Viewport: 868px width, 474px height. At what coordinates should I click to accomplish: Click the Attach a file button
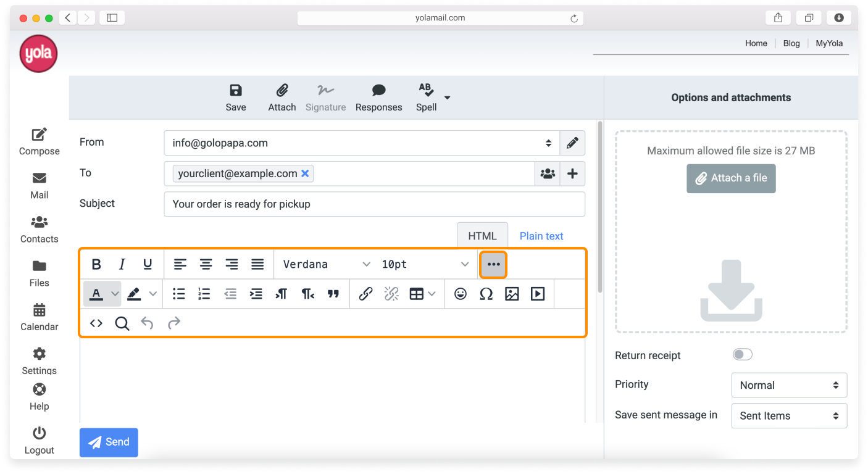(731, 178)
